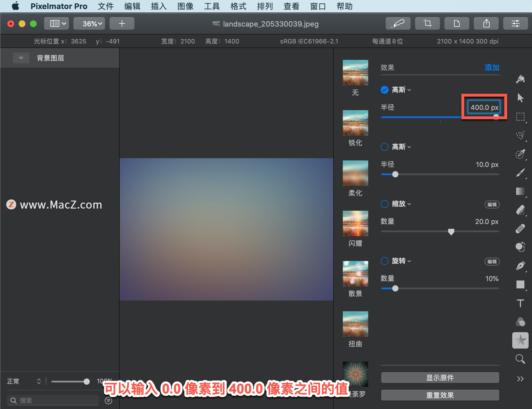
Task: Select the Clone/retouch tool
Action: click(520, 247)
